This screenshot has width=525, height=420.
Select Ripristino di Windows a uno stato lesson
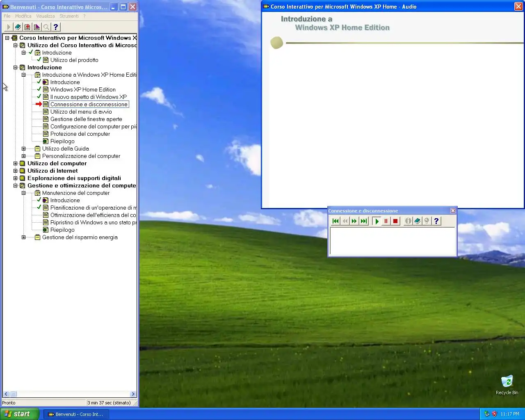point(93,222)
